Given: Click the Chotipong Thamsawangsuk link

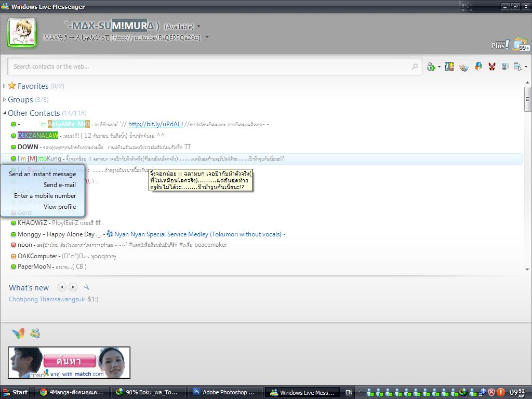Looking at the screenshot, I should [x=47, y=299].
